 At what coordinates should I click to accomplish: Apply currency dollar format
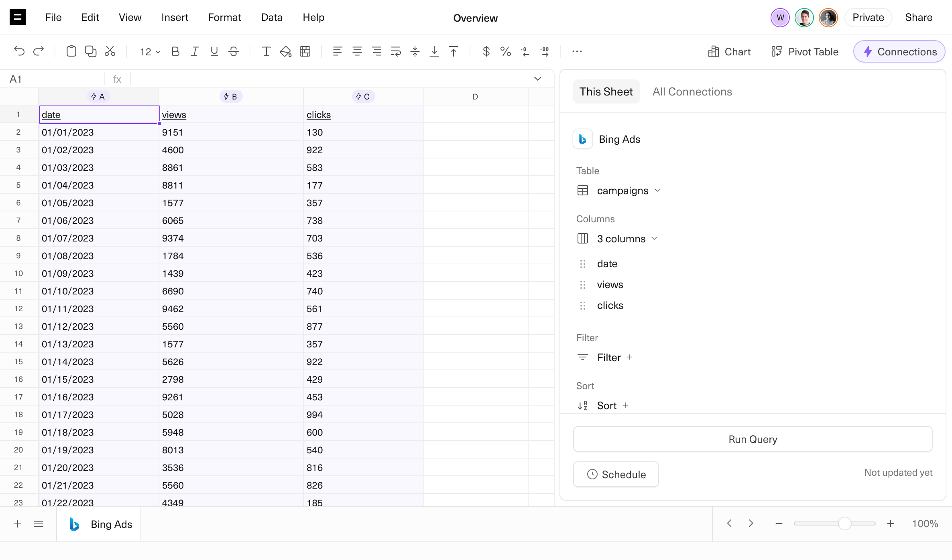[x=486, y=51]
